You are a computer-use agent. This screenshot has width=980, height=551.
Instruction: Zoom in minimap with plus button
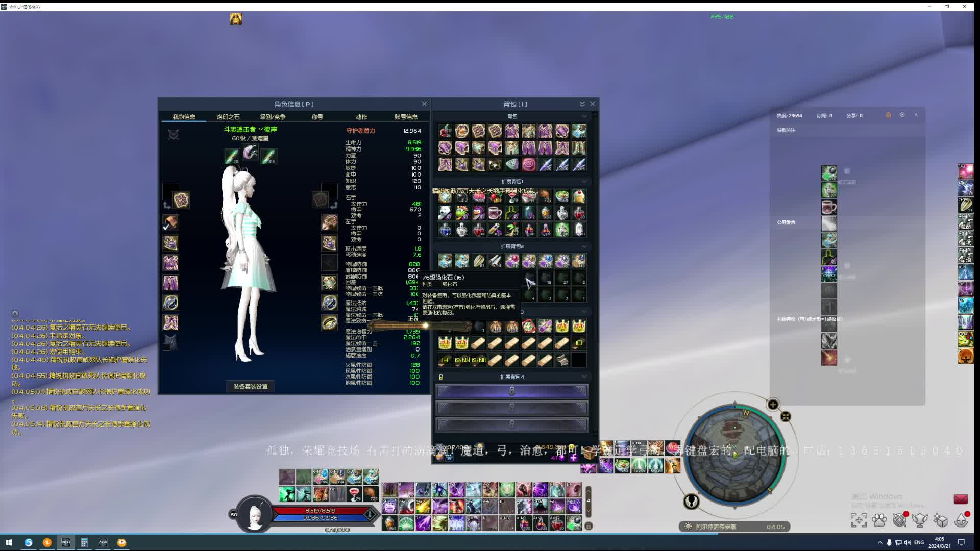[x=773, y=405]
